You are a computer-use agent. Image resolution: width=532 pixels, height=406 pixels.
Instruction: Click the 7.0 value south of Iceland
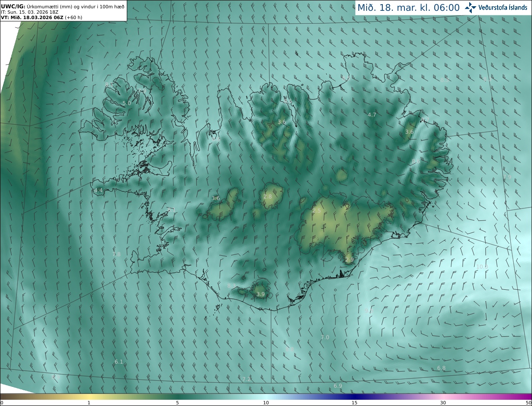(325, 338)
